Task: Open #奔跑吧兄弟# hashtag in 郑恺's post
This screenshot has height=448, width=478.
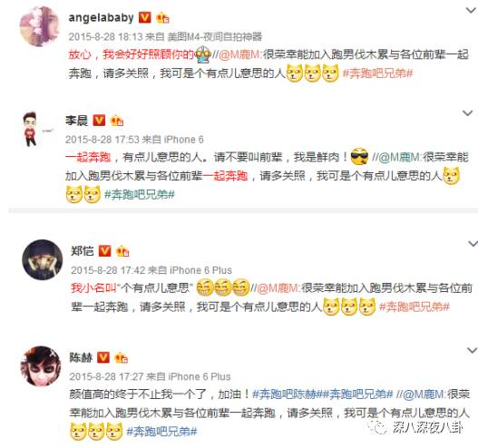Action: 415,307
